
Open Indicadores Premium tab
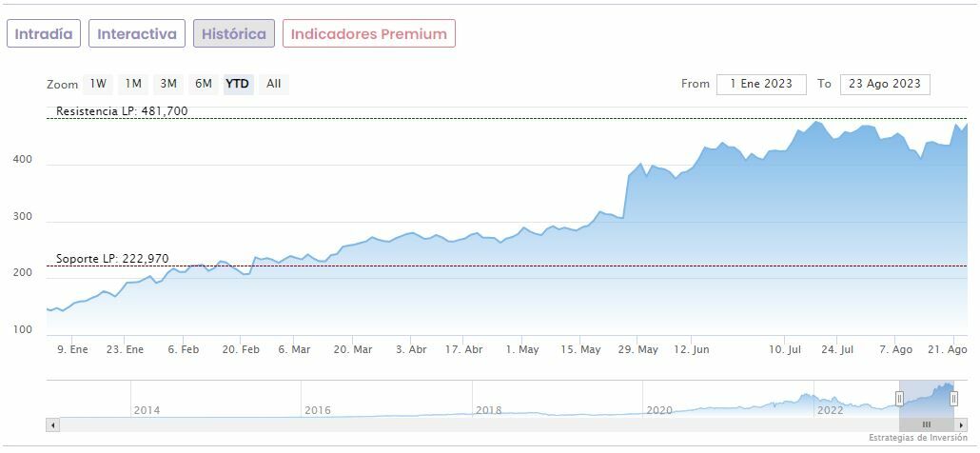(368, 33)
